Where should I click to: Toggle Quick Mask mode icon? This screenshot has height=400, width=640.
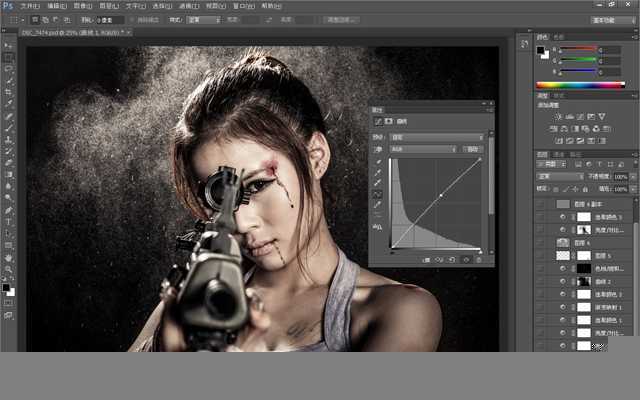8,303
